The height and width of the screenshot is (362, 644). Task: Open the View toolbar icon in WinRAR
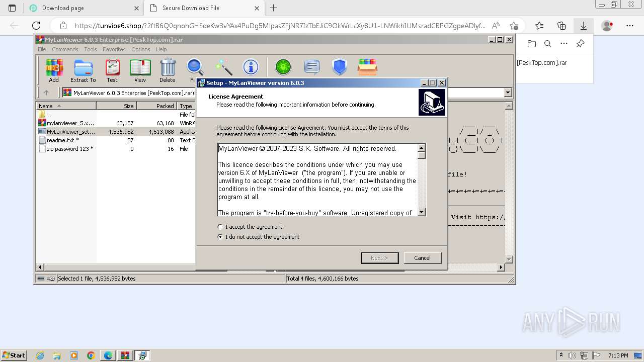140,70
